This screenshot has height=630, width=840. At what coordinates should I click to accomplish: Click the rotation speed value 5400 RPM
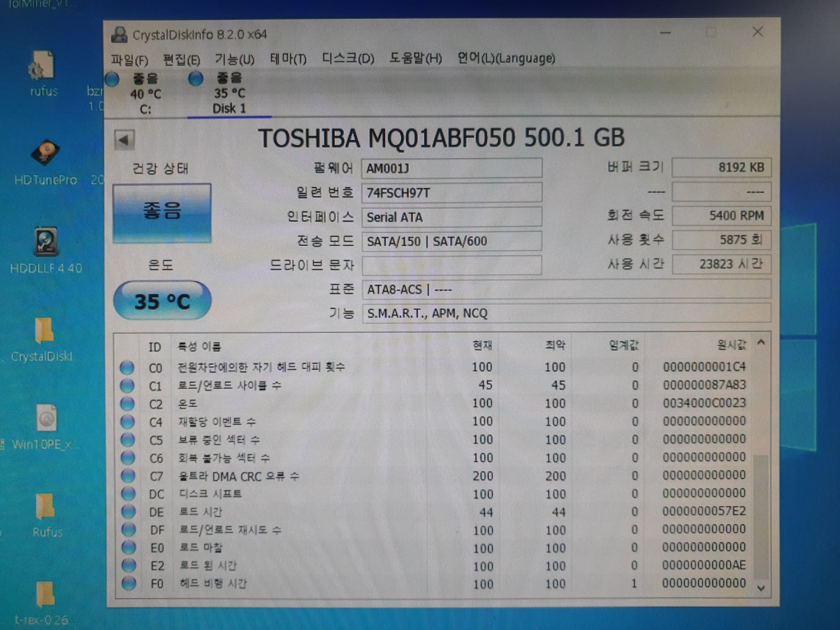click(721, 216)
